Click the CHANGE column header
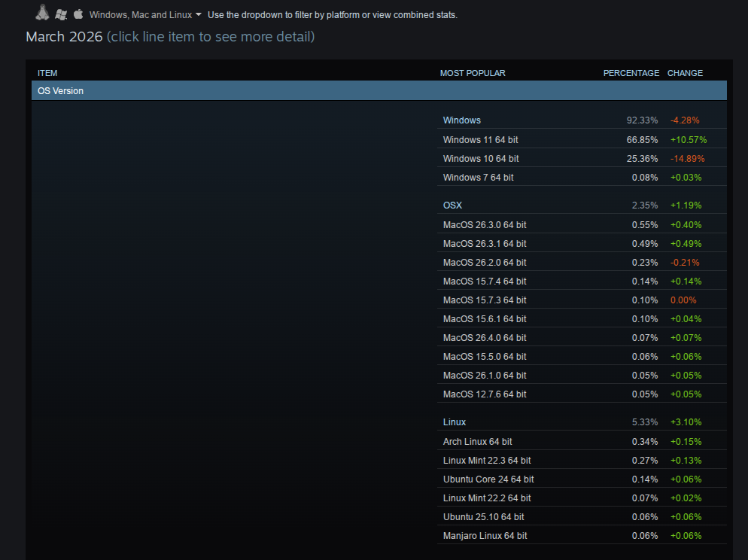 [685, 73]
